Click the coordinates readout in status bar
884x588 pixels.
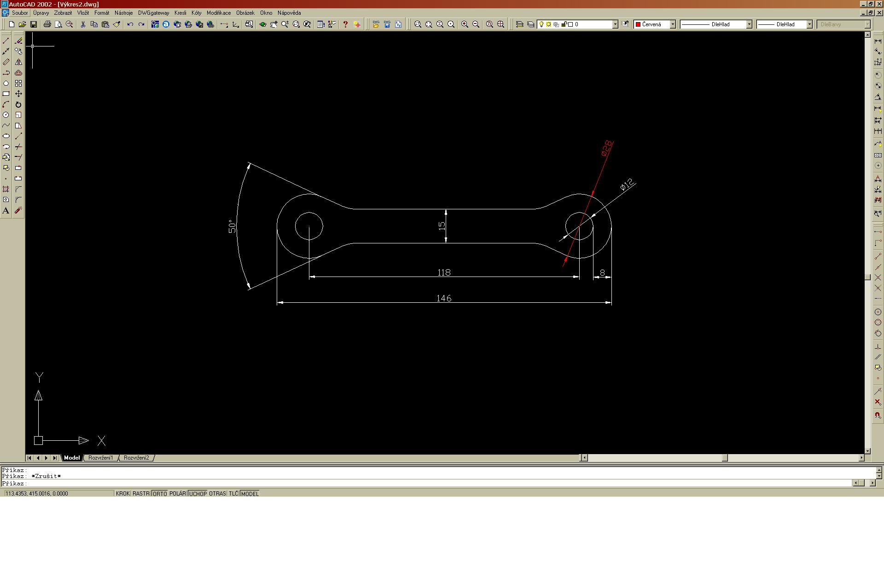[x=59, y=494]
